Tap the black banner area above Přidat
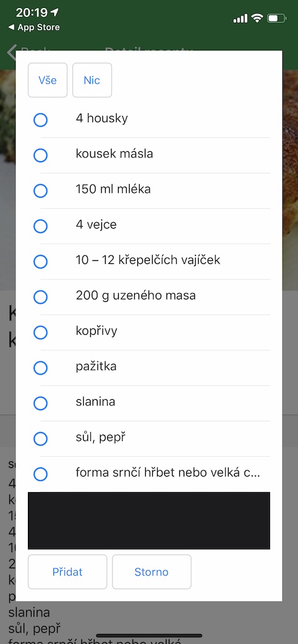This screenshot has height=644, width=298. 149,521
